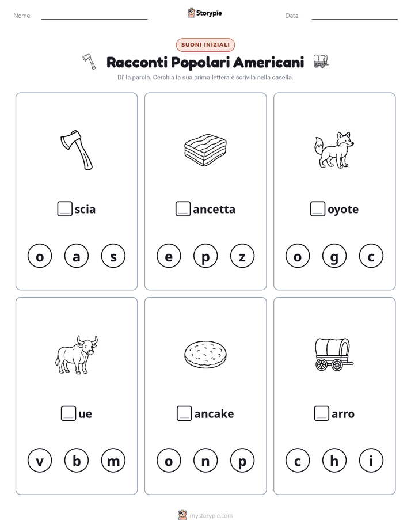Click the pancake picture
This screenshot has height=532, width=411.
[x=205, y=355]
